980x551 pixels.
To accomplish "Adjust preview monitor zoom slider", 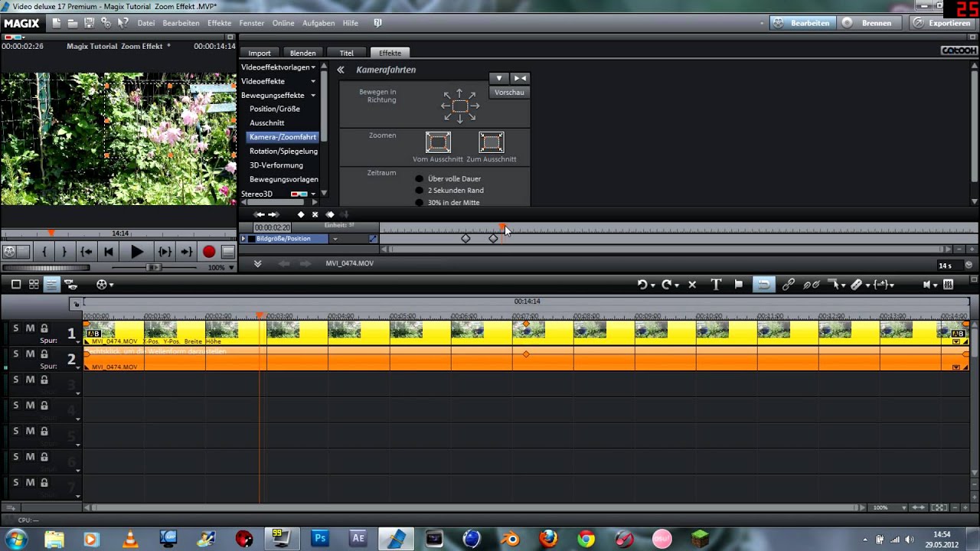I will coord(153,268).
